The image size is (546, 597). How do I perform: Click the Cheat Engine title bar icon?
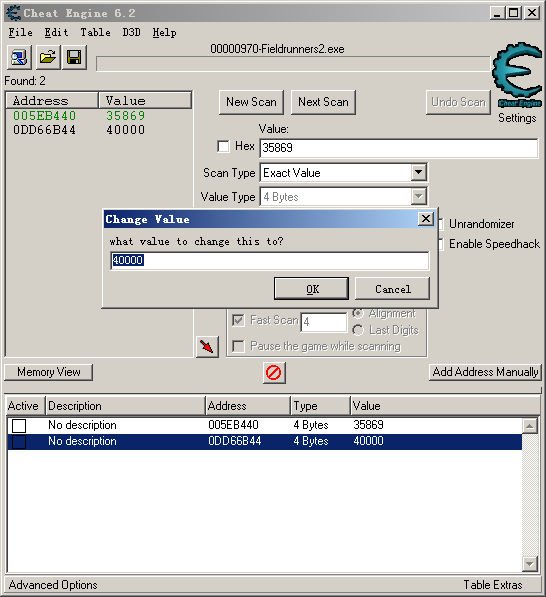(x=13, y=13)
